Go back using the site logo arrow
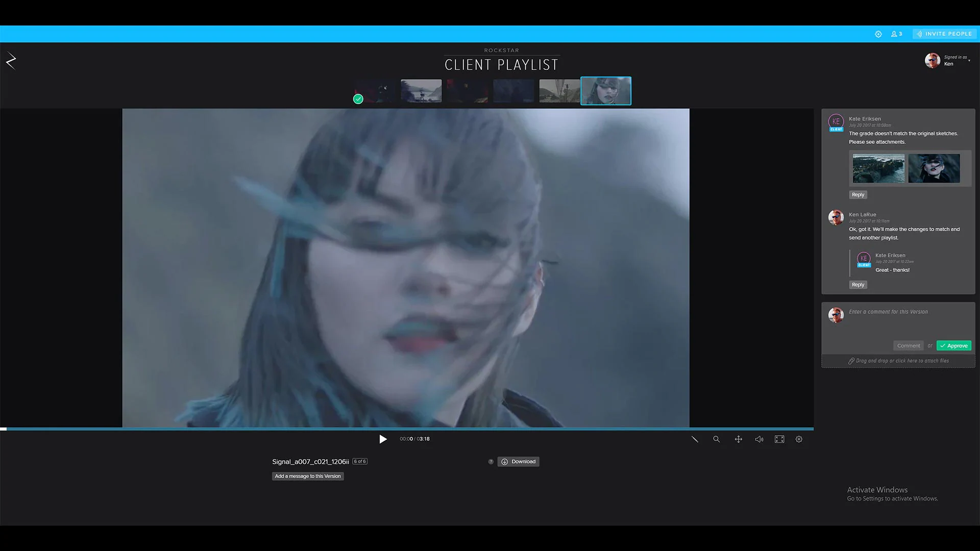The height and width of the screenshot is (551, 980). [11, 61]
